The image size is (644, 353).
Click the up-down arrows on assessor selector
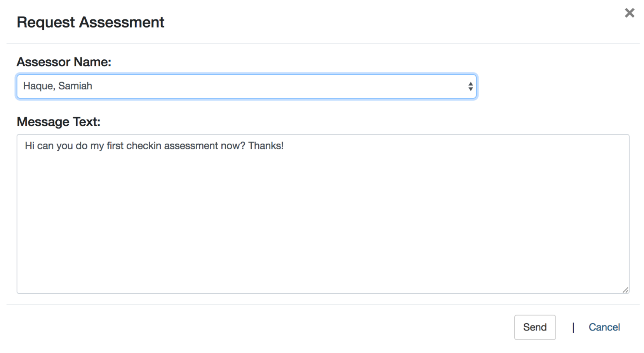click(x=470, y=86)
